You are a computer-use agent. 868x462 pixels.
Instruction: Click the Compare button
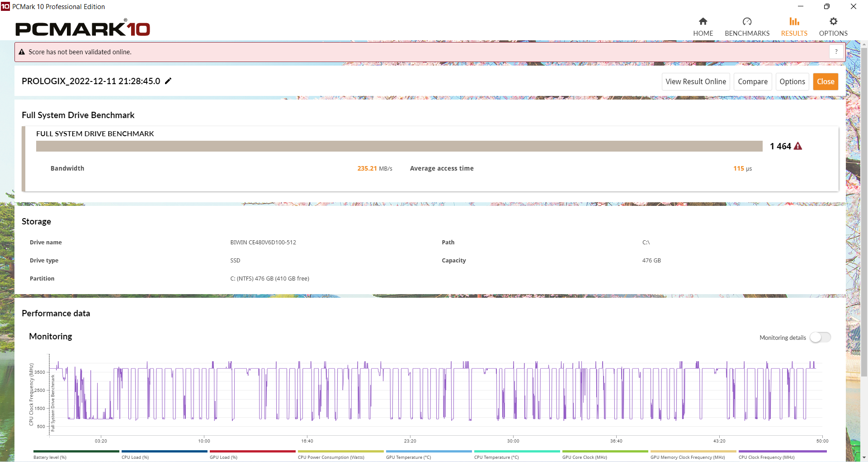753,81
